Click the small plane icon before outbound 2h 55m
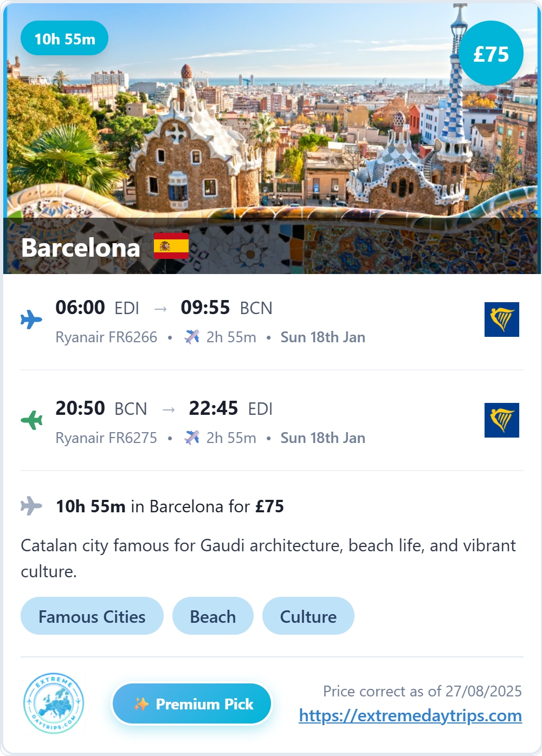 pos(192,337)
